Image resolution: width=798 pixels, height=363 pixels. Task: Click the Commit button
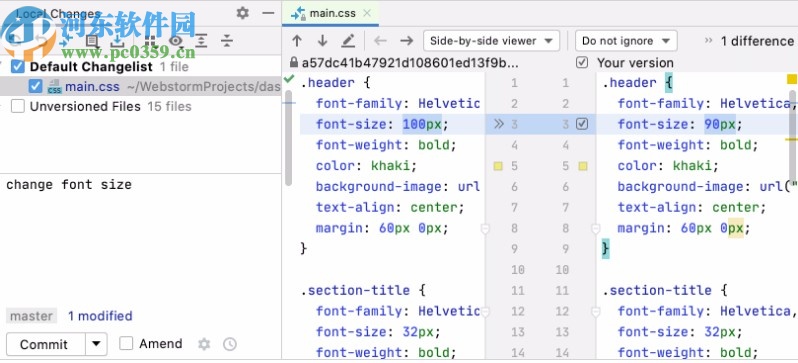(x=44, y=344)
